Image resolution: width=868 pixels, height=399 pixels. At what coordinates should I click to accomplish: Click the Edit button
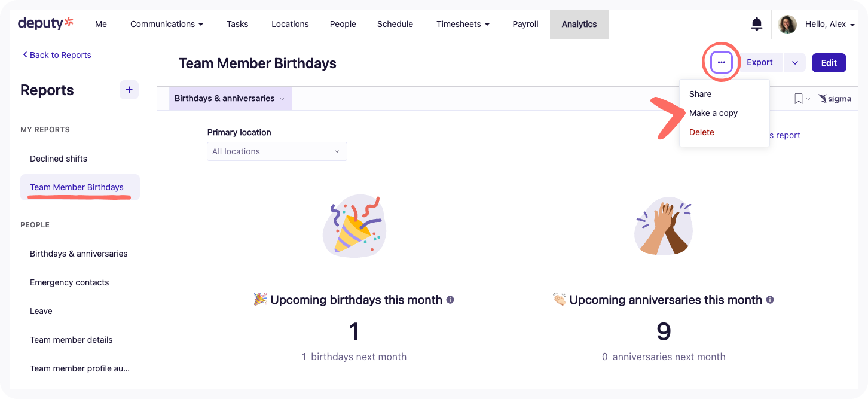[x=829, y=62]
